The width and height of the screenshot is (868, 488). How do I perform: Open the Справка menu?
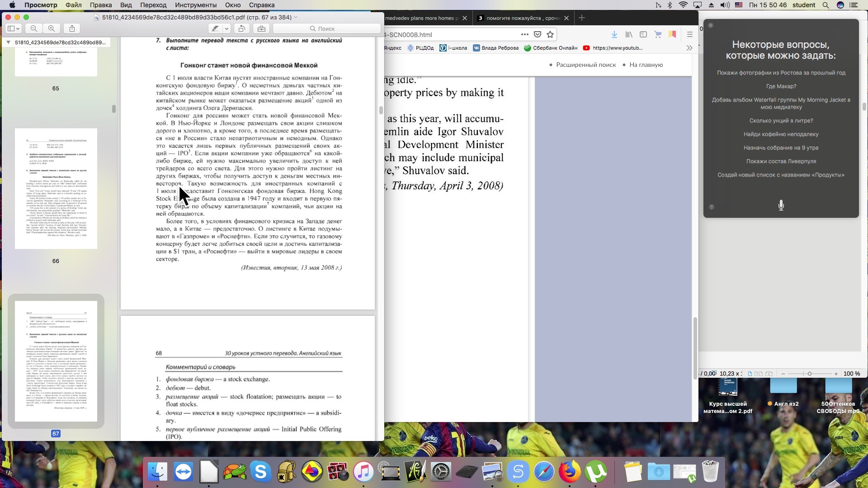[262, 5]
